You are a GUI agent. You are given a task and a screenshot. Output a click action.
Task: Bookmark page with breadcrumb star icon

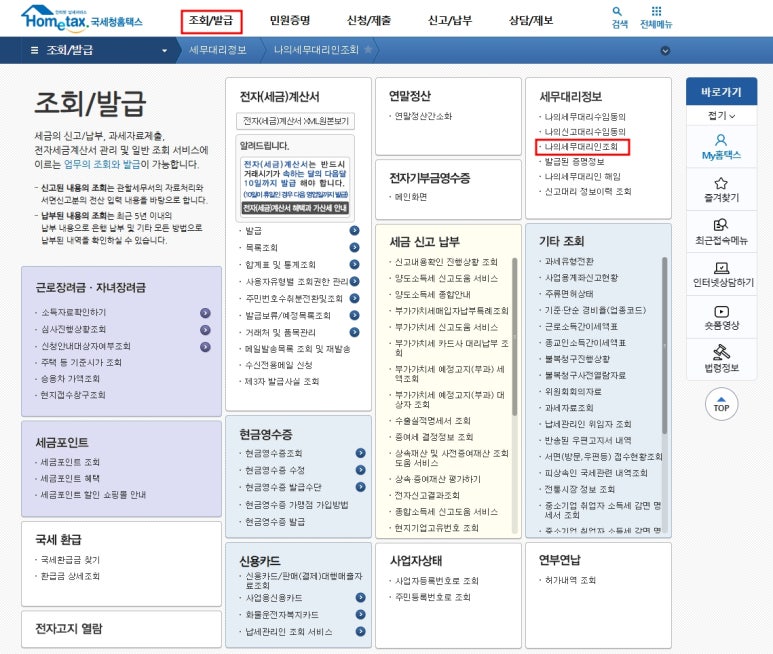(368, 50)
